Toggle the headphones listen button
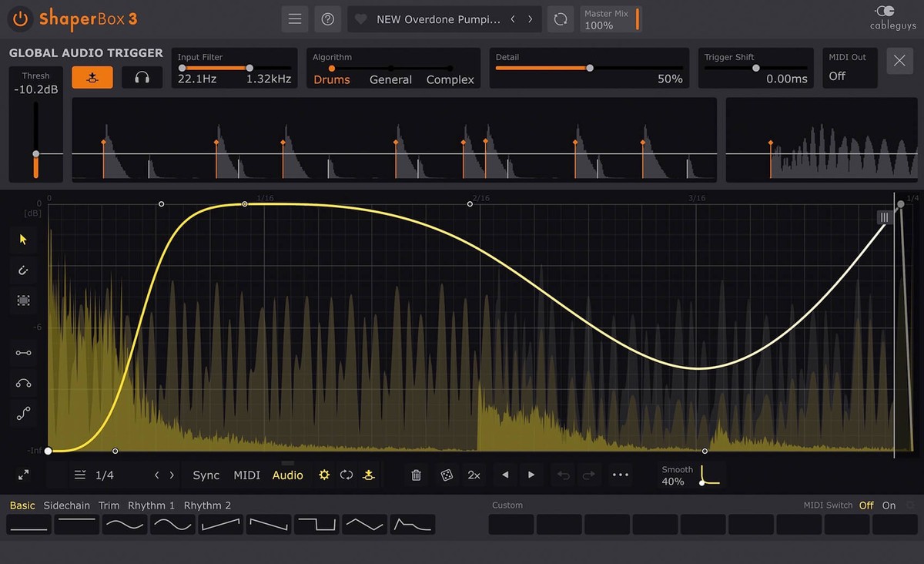Screen dimensions: 924x564 [142, 77]
